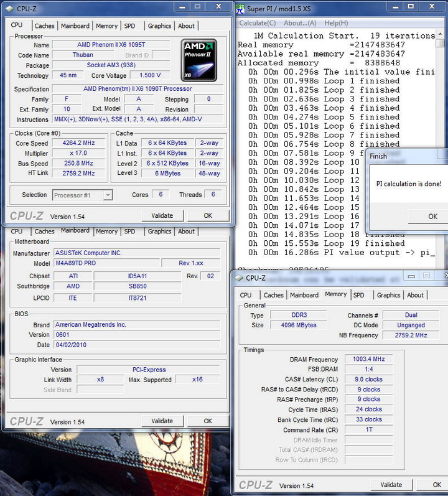The width and height of the screenshot is (448, 496).
Task: Select Memory tab in Mainboard CPU-Z window
Action: coord(106,232)
